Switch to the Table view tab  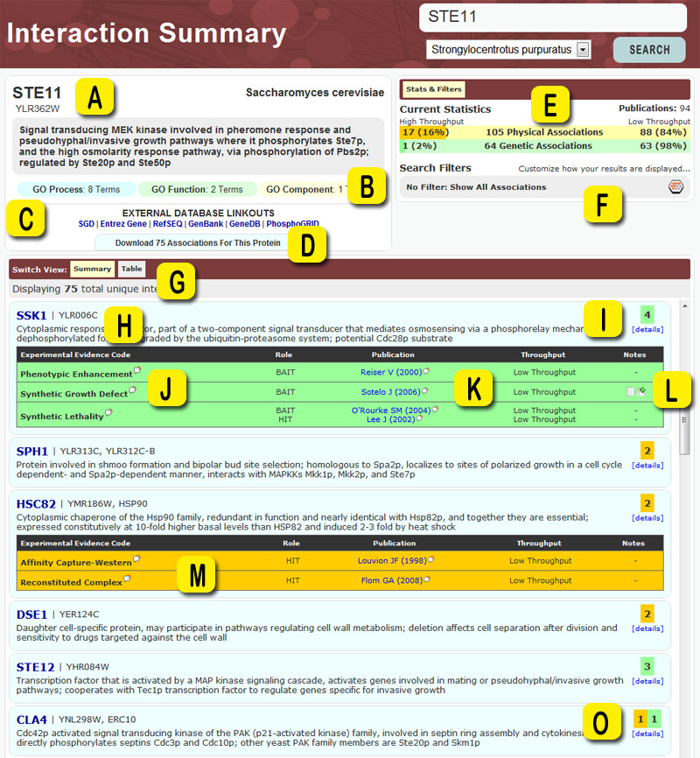[x=131, y=270]
